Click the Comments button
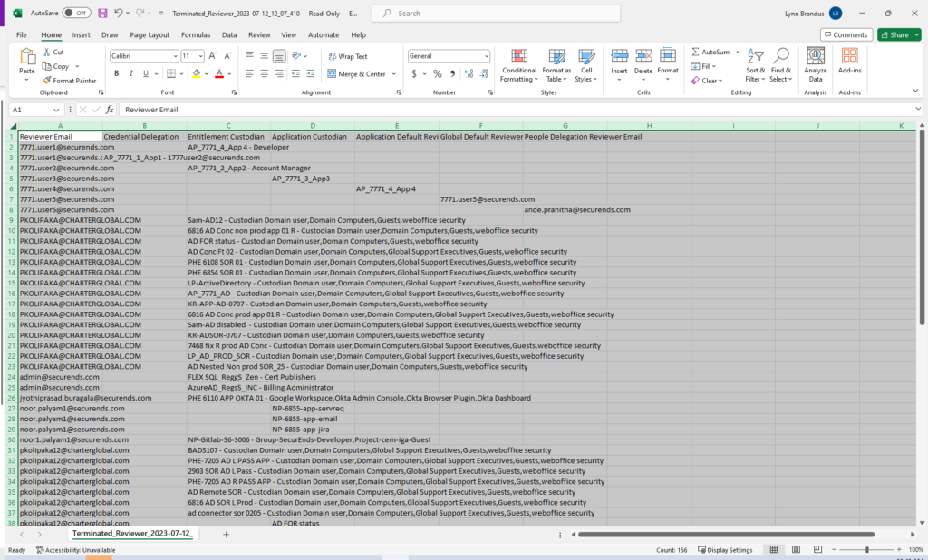928x560 pixels. coord(846,35)
